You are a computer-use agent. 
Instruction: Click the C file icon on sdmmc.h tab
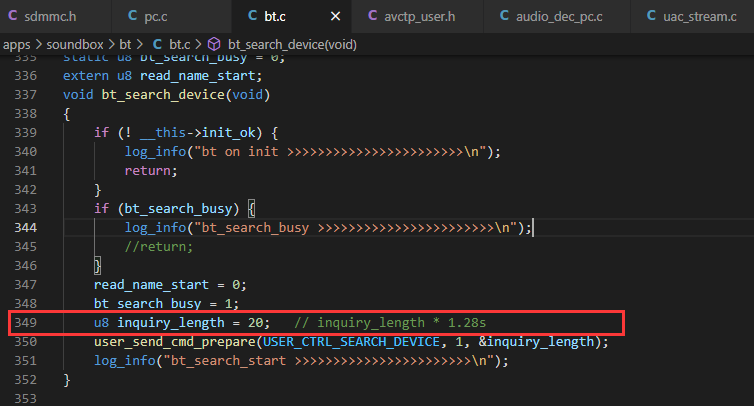pos(13,16)
